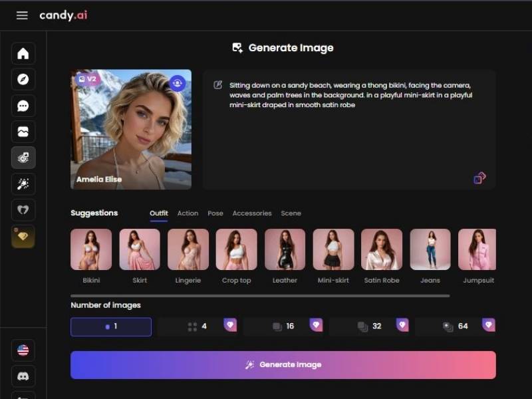Select the Explore compass icon in sidebar
The height and width of the screenshot is (399, 532).
23,80
